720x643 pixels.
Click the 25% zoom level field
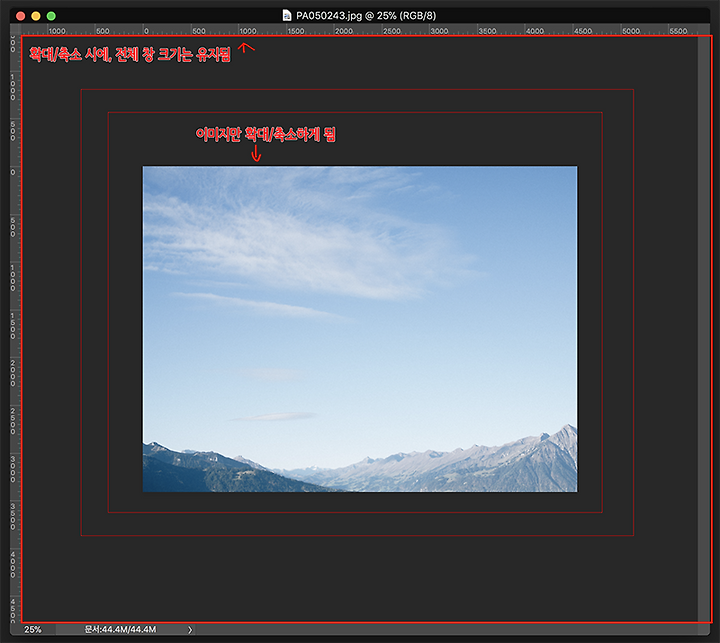tap(33, 629)
